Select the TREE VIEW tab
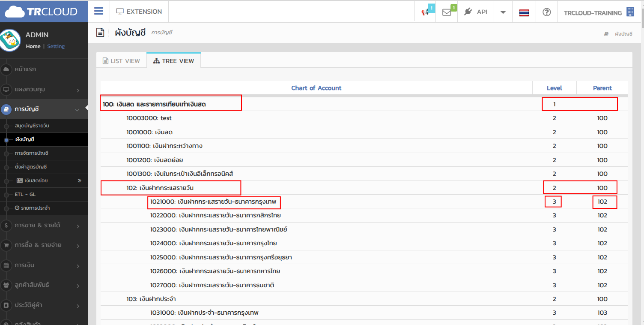 pos(173,60)
